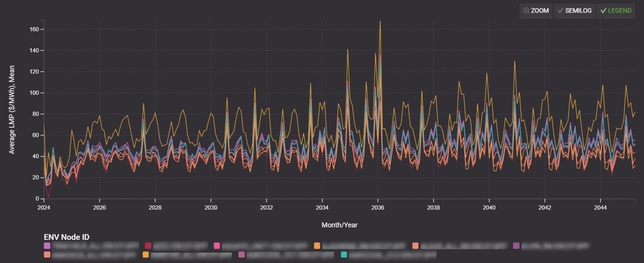The image size is (644, 263).
Task: Hide the chart using LEGEND toggle
Action: (x=616, y=11)
